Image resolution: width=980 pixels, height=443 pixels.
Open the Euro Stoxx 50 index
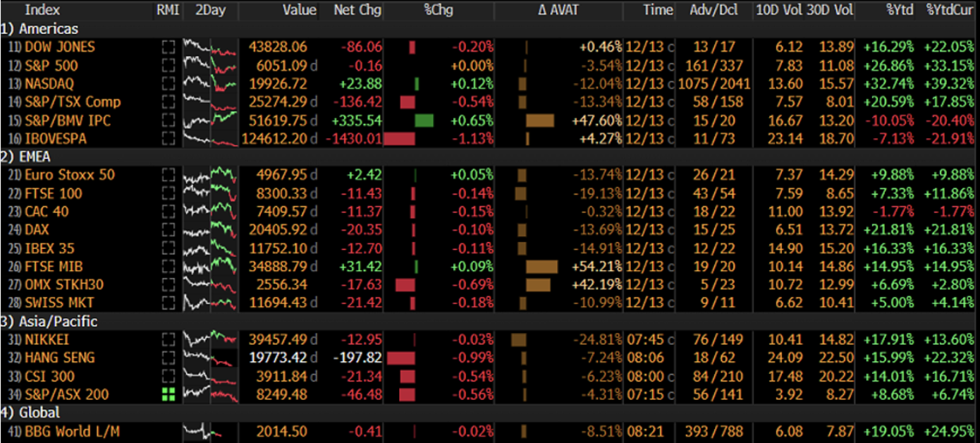click(70, 175)
